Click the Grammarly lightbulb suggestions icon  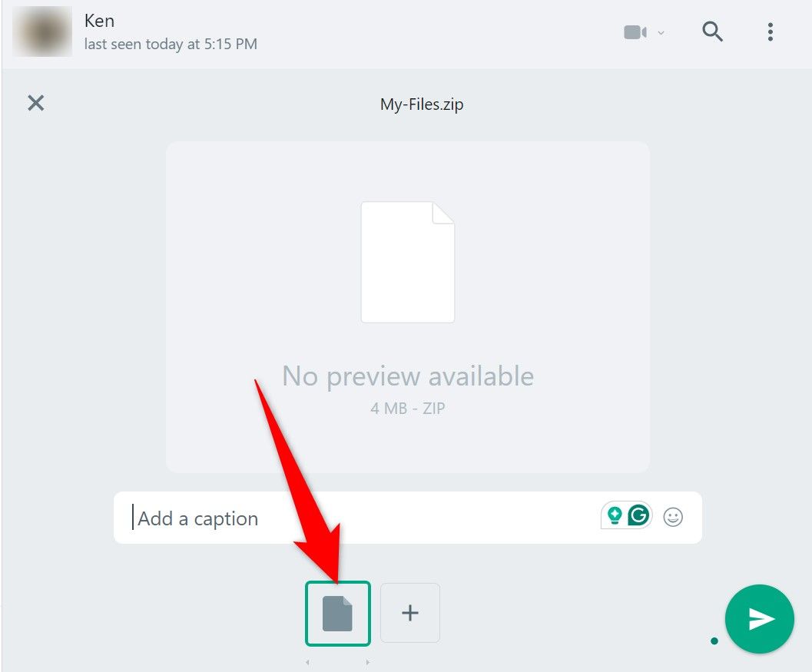(615, 515)
